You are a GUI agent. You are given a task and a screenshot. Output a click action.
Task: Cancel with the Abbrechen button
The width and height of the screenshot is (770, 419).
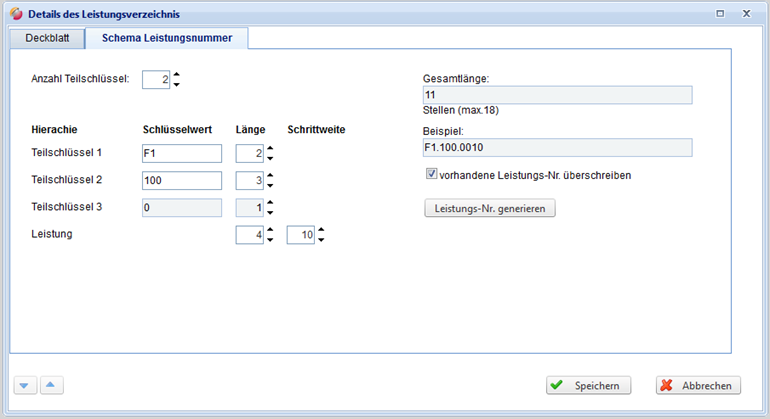pos(698,385)
